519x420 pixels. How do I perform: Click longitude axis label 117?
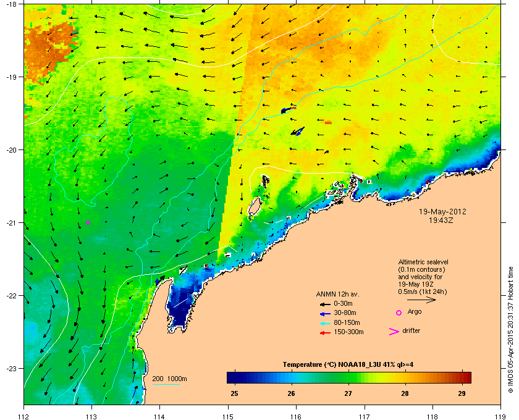[365, 416]
